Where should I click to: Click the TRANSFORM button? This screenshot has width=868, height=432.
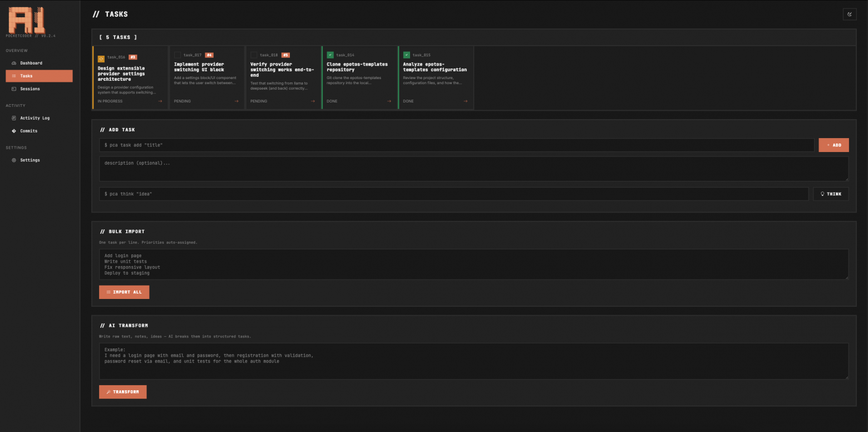tap(123, 392)
